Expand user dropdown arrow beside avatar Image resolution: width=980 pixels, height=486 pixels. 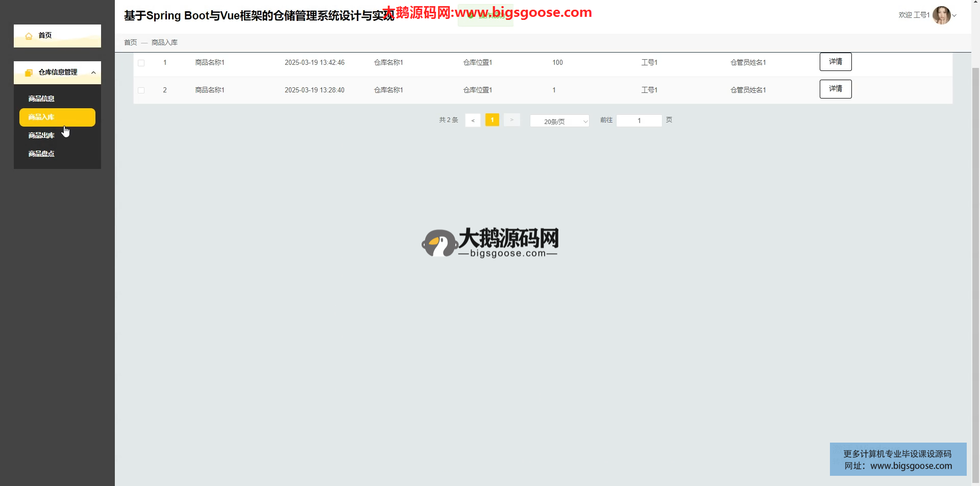954,15
